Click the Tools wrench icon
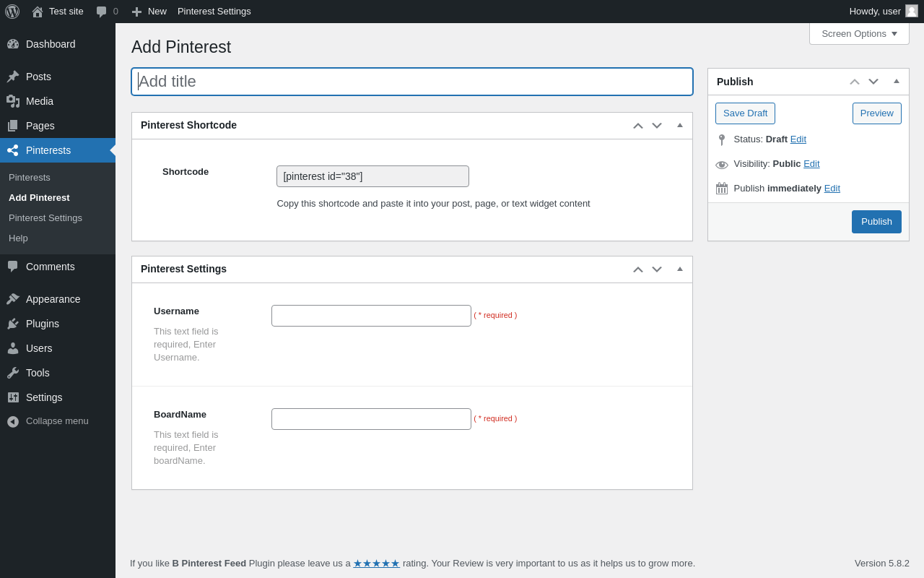Image resolution: width=924 pixels, height=578 pixels. [x=13, y=373]
